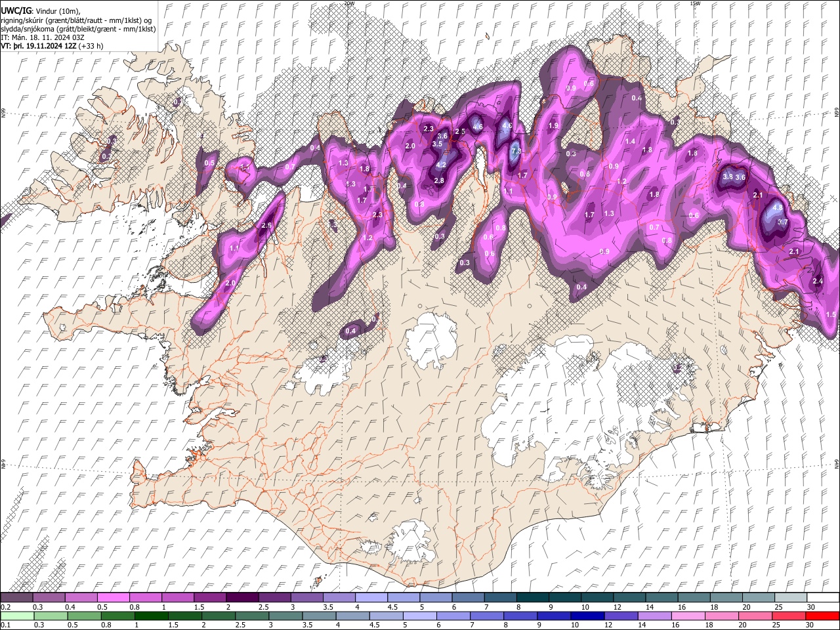Click the deep blue 10–12 rain legend swatch
The width and height of the screenshot is (840, 630).
tap(588, 616)
